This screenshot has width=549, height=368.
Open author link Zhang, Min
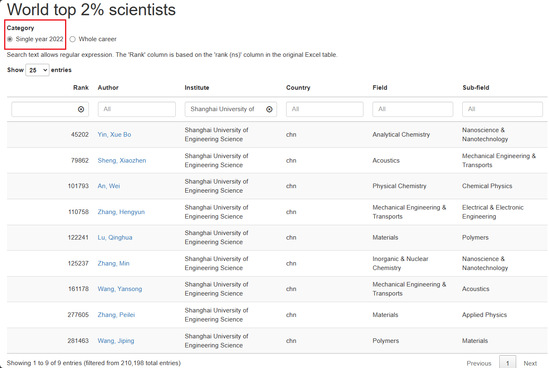pos(113,263)
